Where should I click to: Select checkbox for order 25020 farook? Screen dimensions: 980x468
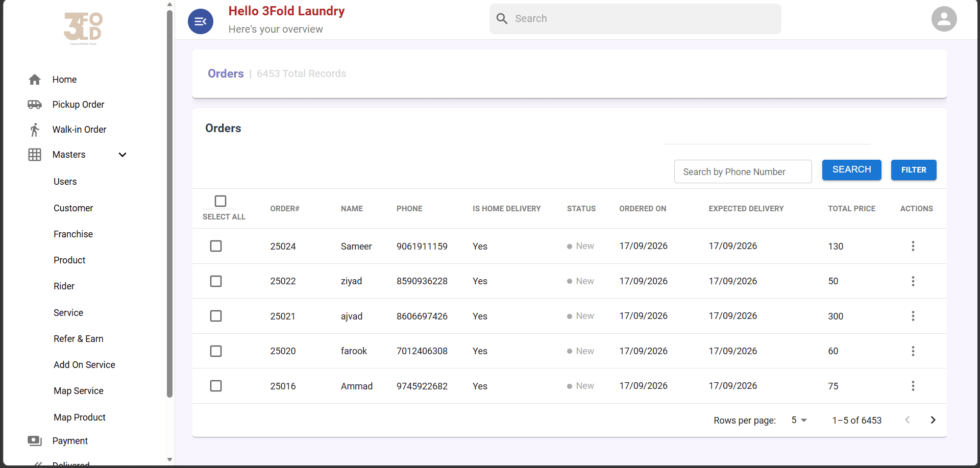point(216,351)
